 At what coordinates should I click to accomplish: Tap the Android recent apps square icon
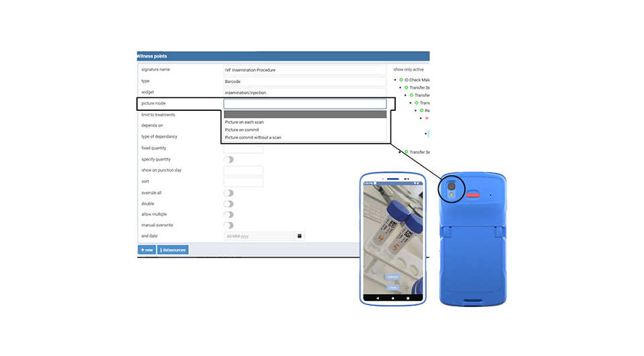pos(408,297)
